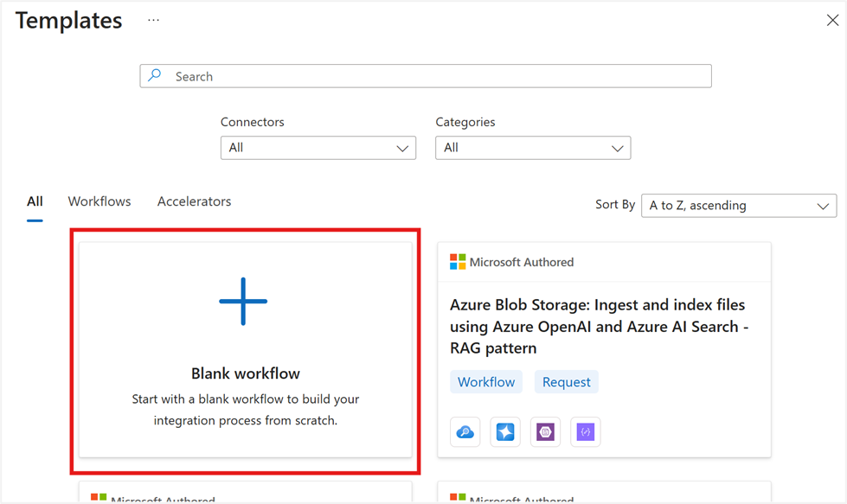847x504 pixels.
Task: Click the blue plus icon for Blank workflow
Action: click(x=243, y=301)
